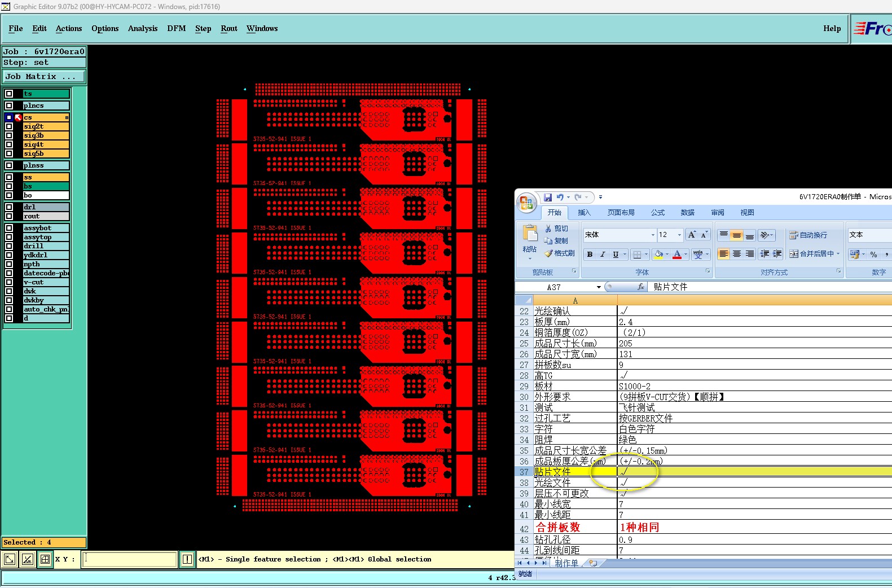Click the Format Painter (格式刷) brush
The image size is (892, 588).
tap(560, 253)
